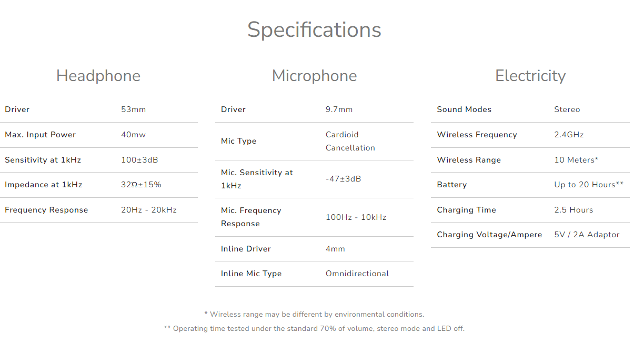The width and height of the screenshot is (644, 343).
Task: Select the Microphone section title
Action: click(314, 76)
